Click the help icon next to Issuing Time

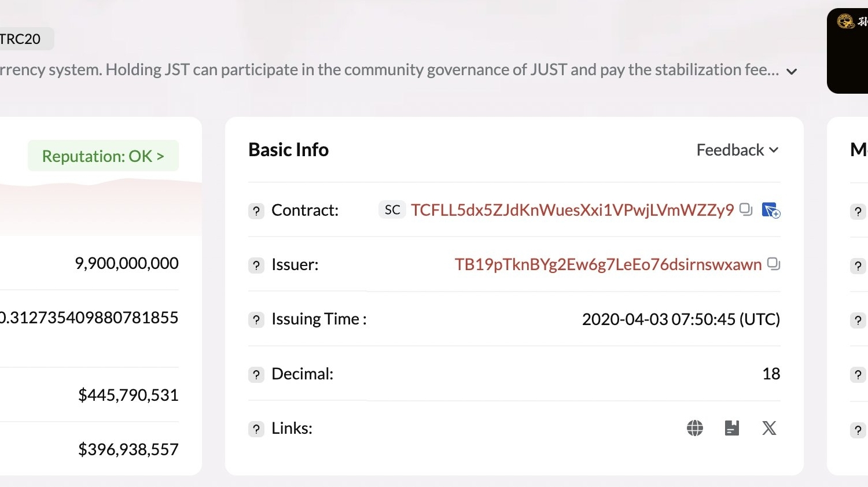coord(256,319)
